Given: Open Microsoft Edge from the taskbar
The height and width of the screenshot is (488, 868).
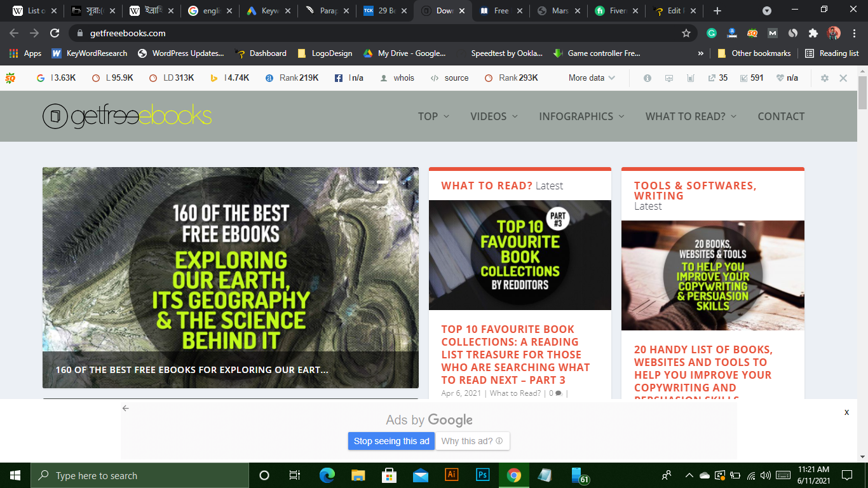Looking at the screenshot, I should point(327,475).
